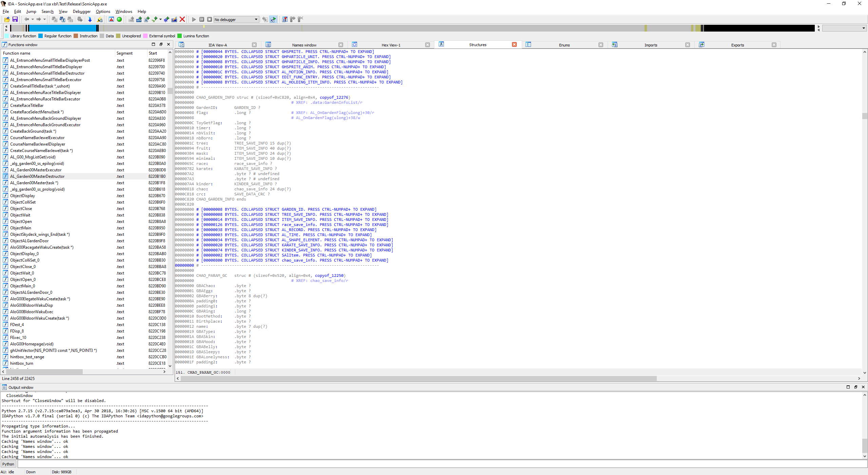Click the Regular function color swatch
The height and width of the screenshot is (475, 868).
tap(41, 36)
